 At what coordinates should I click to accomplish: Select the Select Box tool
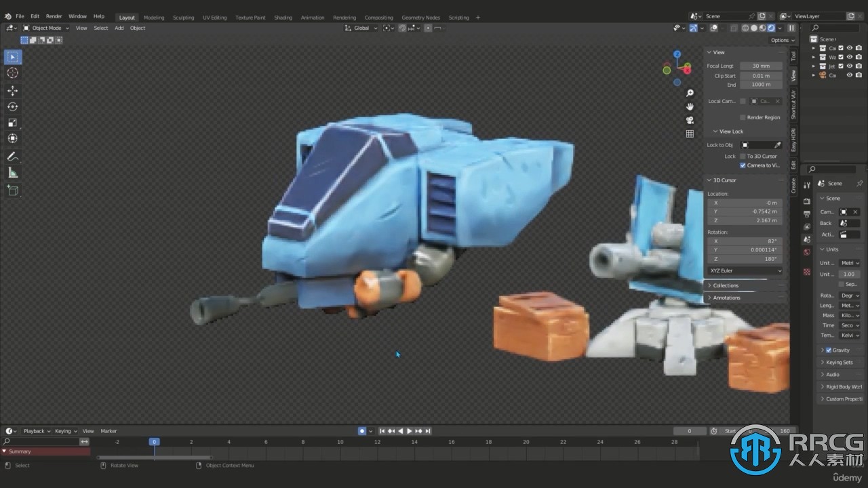(x=13, y=57)
